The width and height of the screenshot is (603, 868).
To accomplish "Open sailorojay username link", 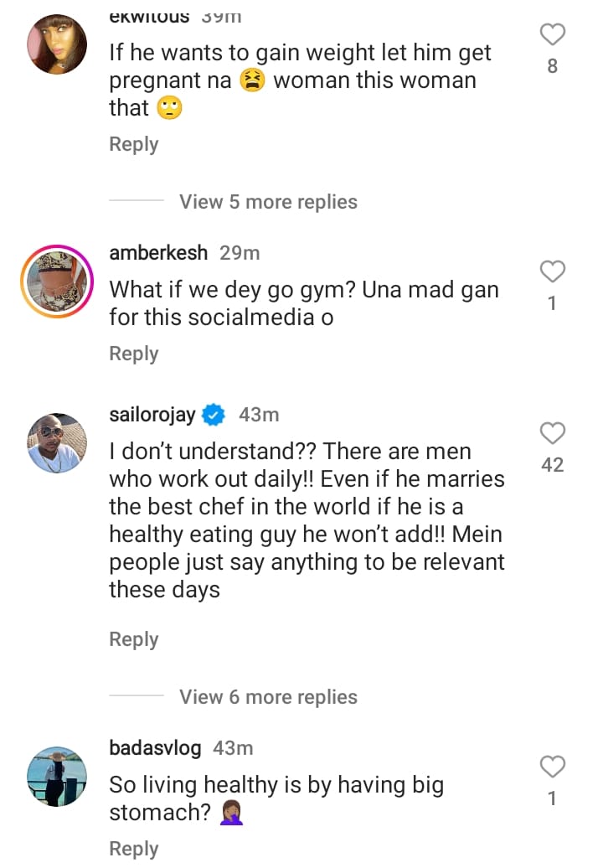I will pyautogui.click(x=153, y=414).
